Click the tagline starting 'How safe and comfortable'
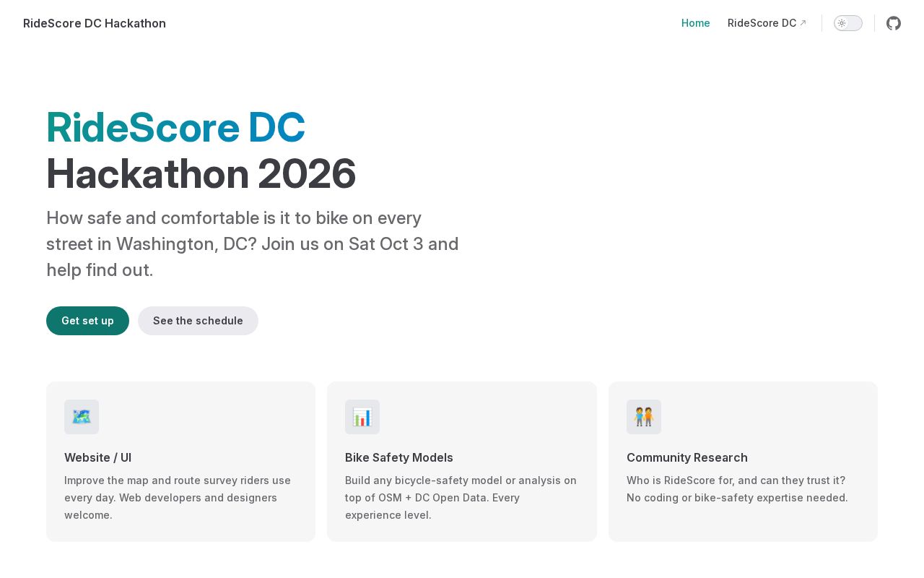Screen dimensions: 924x578 253,243
